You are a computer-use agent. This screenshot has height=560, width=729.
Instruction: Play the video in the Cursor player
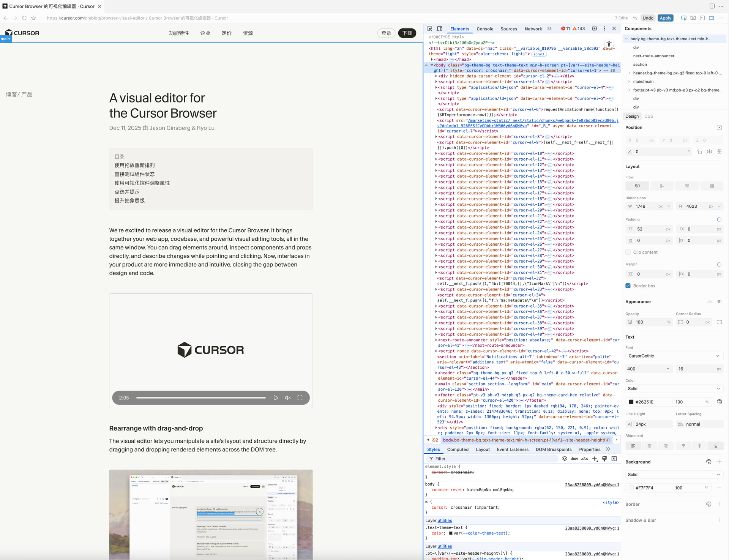[x=276, y=398]
